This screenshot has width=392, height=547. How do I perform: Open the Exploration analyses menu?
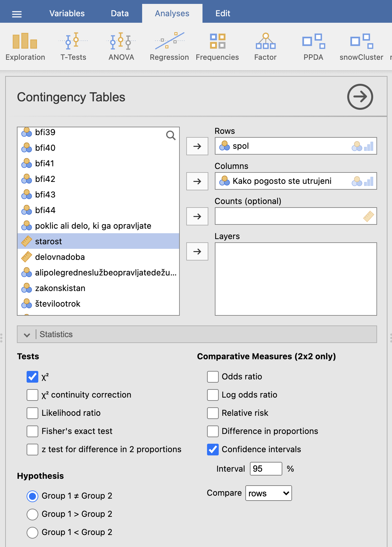25,47
